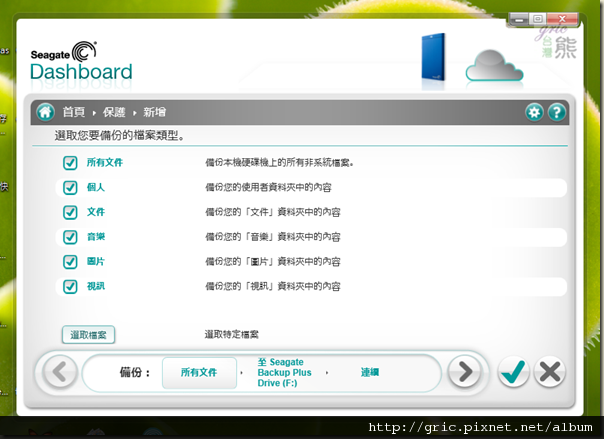Click 保護 in the breadcrumb
604x439 pixels.
point(114,112)
